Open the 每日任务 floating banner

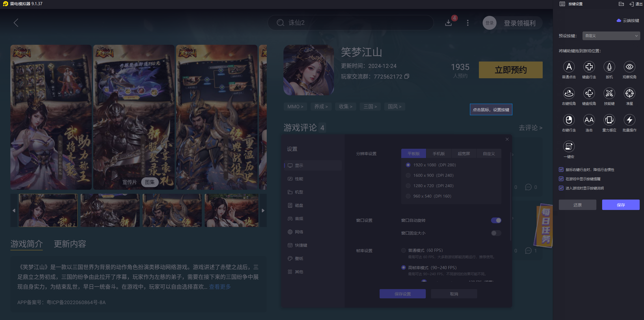[x=544, y=226]
